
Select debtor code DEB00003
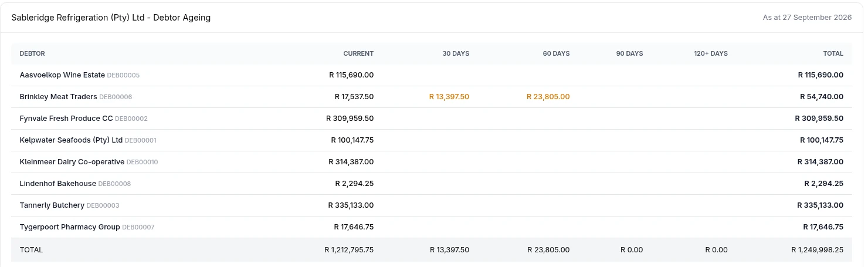coord(103,206)
